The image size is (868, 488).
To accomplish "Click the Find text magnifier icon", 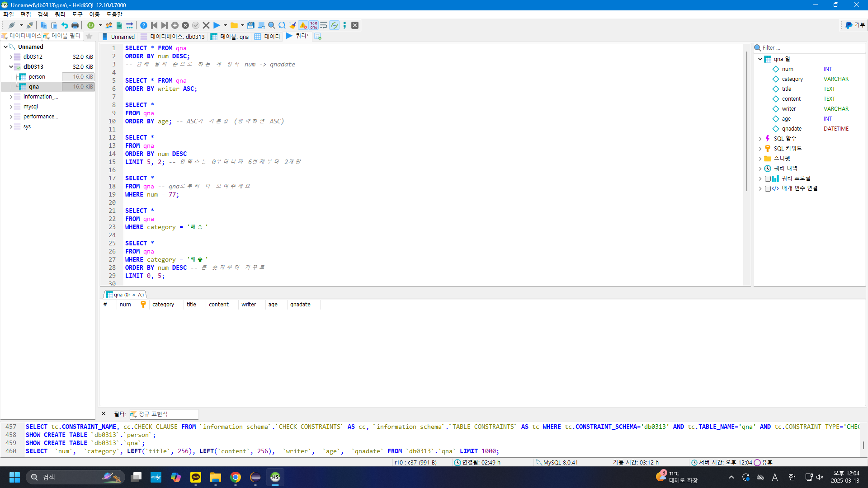I will (x=271, y=25).
